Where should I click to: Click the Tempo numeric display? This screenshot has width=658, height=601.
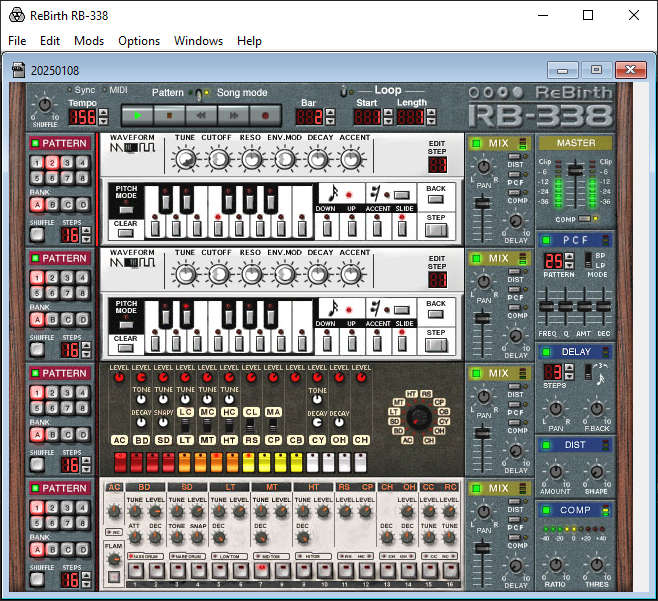tap(83, 116)
